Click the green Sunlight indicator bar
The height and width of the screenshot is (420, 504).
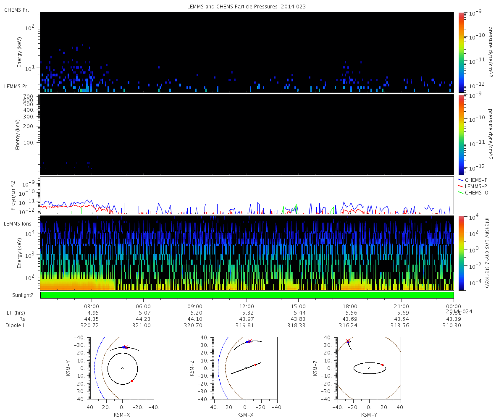[x=247, y=295]
